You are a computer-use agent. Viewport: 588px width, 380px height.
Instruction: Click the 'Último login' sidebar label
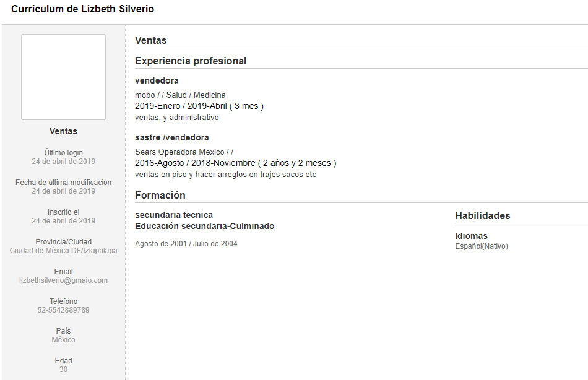[63, 153]
